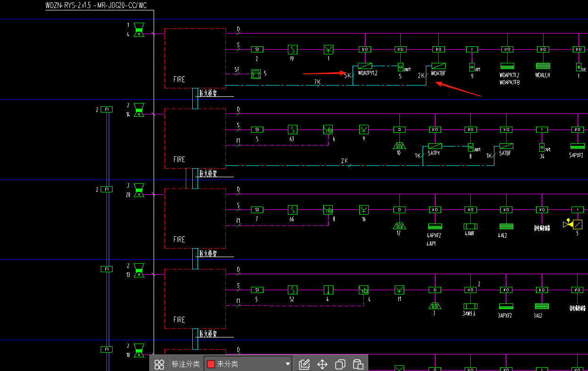Select the WDATBF control box symbol
Image resolution: width=588 pixels, height=371 pixels.
tap(439, 66)
